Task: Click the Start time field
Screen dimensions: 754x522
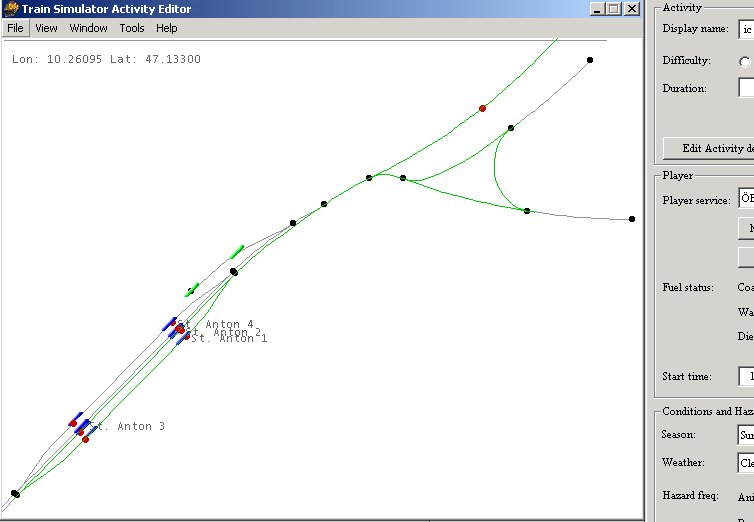Action: (746, 376)
